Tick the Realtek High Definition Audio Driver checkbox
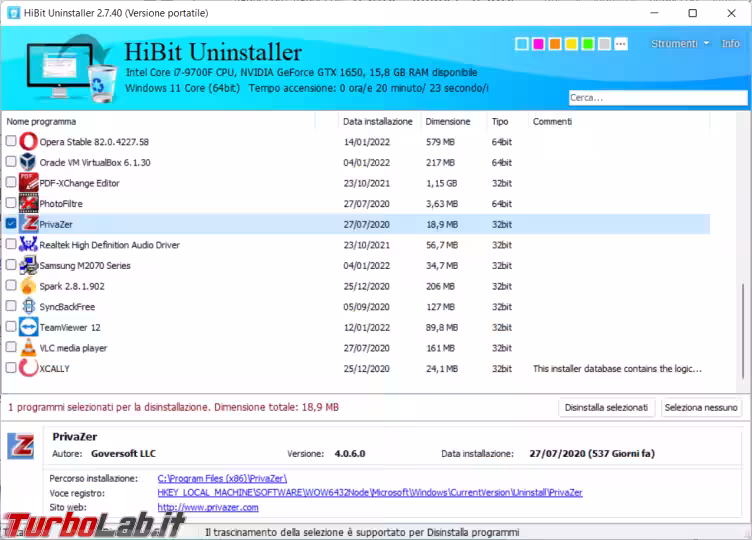 [11, 244]
